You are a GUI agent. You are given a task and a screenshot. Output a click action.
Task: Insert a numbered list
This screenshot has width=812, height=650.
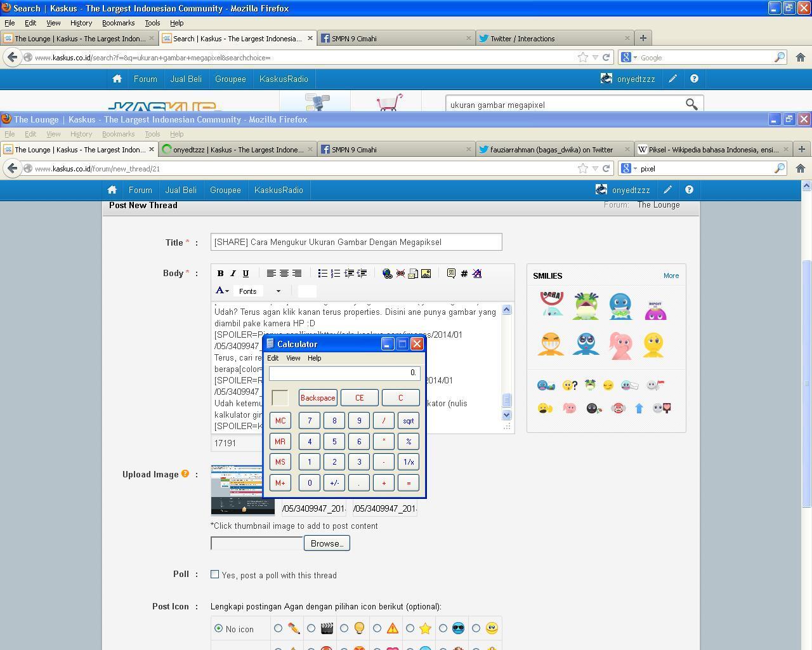tap(336, 274)
